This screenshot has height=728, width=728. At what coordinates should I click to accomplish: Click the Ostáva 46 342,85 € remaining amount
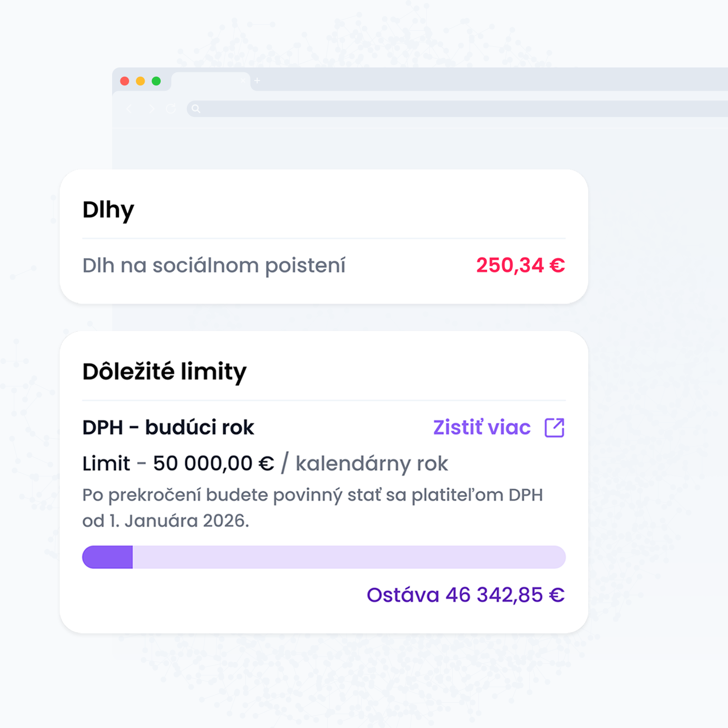pos(465,594)
